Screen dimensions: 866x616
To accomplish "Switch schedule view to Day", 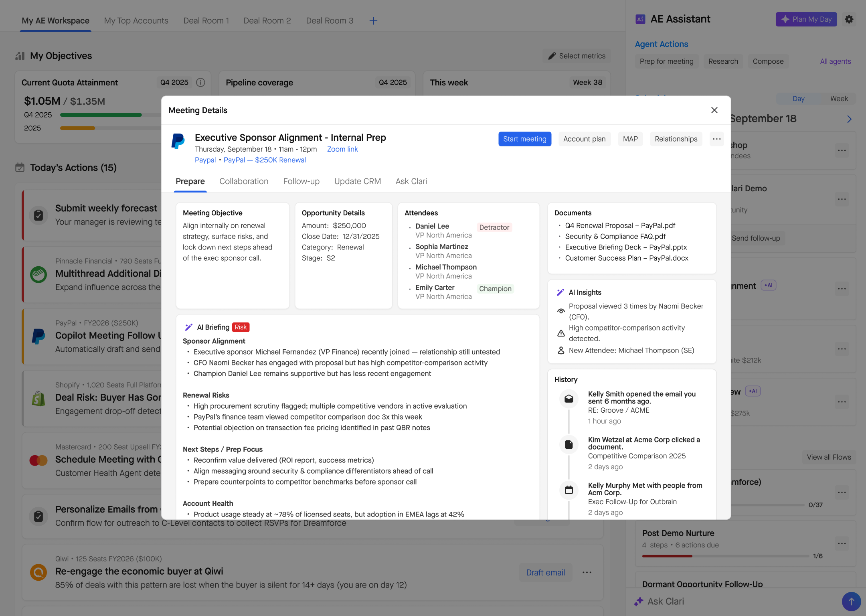I will 798,99.
